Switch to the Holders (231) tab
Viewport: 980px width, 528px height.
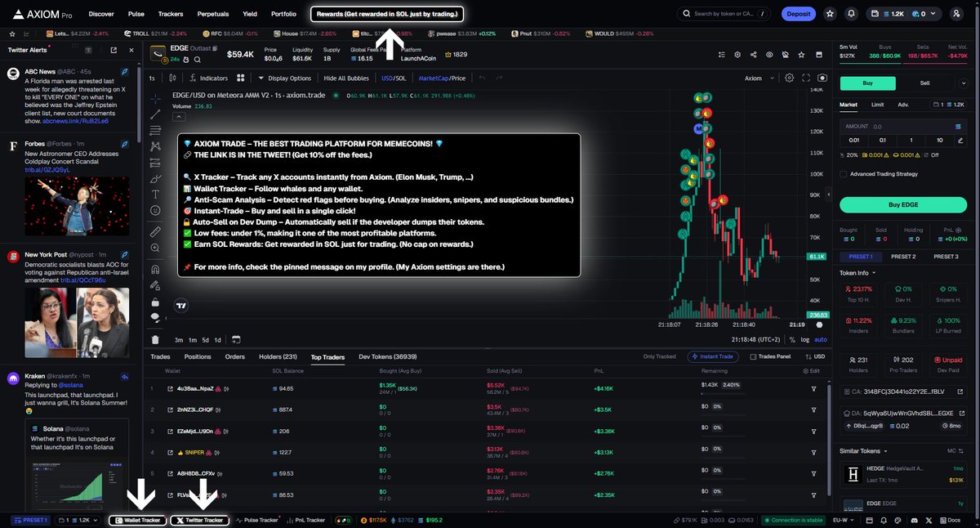click(x=278, y=357)
